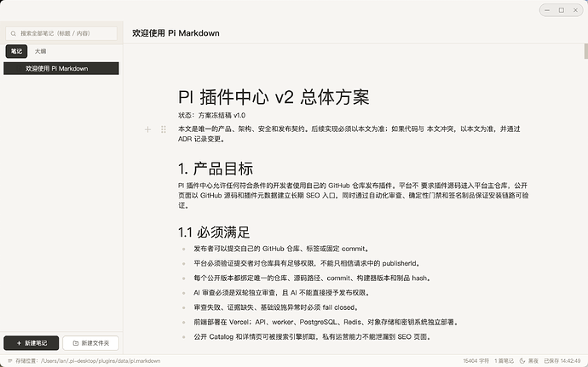Image resolution: width=588 pixels, height=367 pixels.
Task: Click the bullet mentioning publisherId
Action: 307,263
